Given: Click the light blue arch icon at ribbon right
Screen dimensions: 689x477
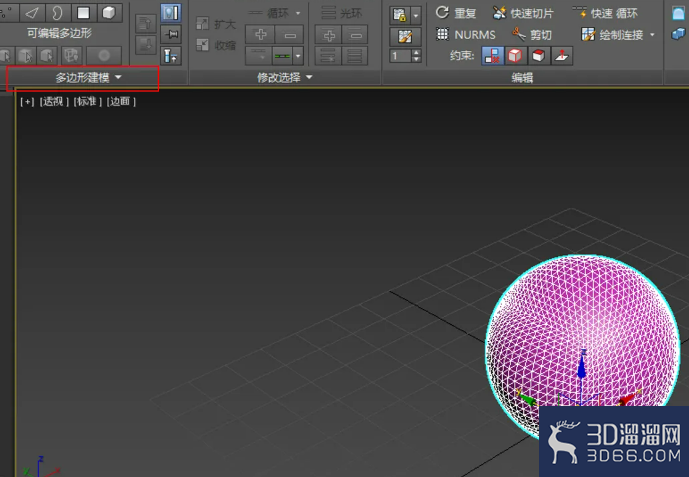Looking at the screenshot, I should click(678, 13).
